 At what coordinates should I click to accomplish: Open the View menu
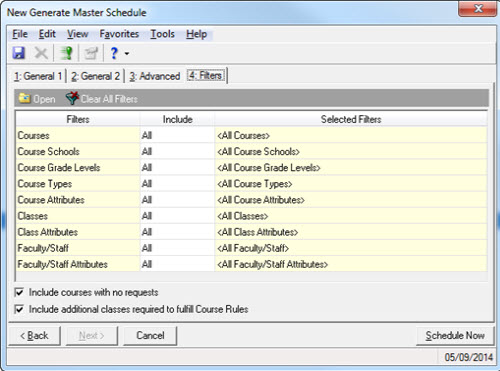coord(78,34)
